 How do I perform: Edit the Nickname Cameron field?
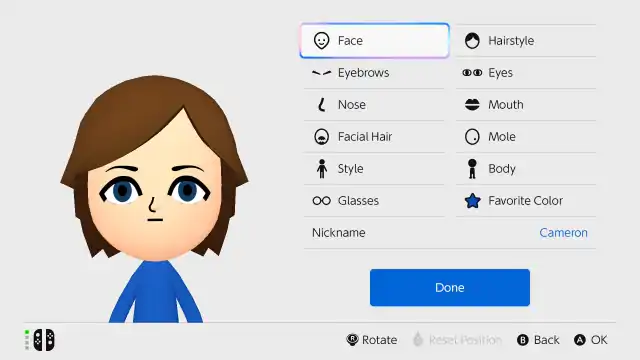click(x=450, y=233)
